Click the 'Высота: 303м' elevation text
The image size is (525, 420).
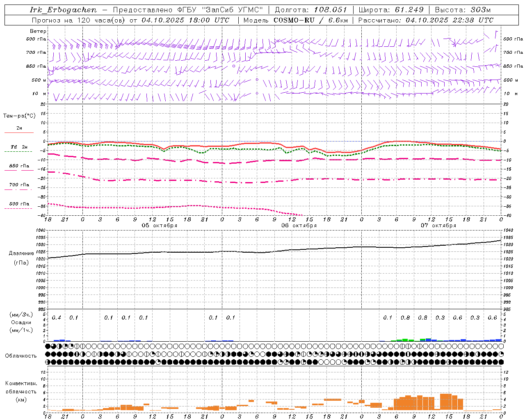(x=463, y=10)
